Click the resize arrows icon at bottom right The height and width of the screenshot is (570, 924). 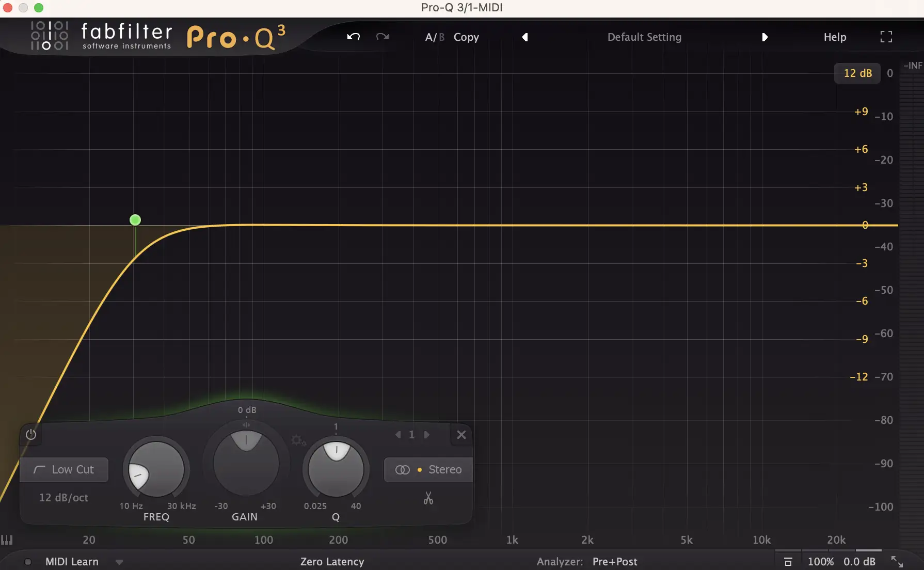[x=897, y=562]
